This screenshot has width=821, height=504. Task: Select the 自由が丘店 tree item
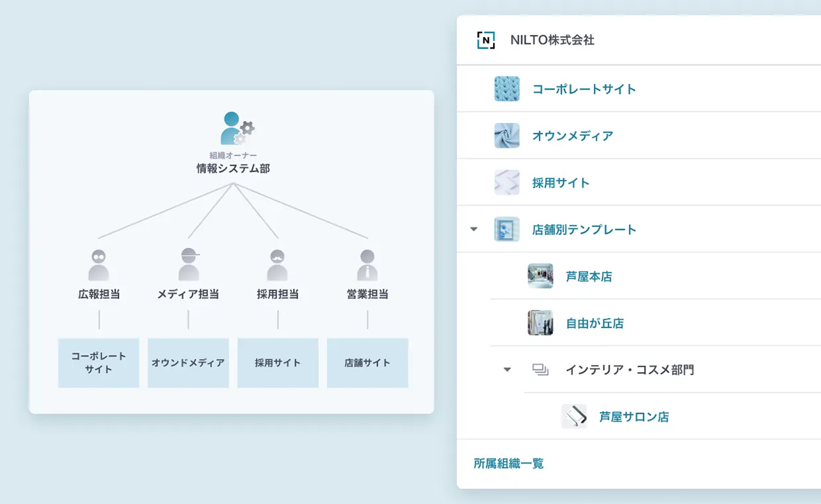[x=595, y=323]
